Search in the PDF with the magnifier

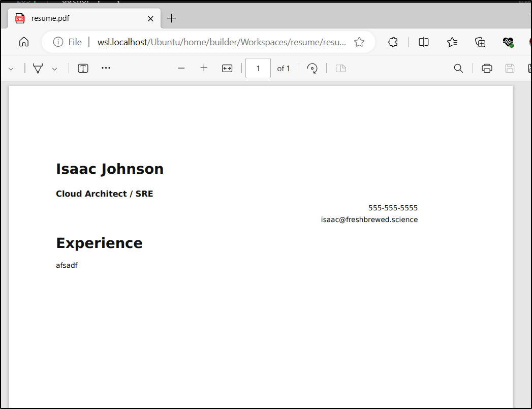point(458,69)
